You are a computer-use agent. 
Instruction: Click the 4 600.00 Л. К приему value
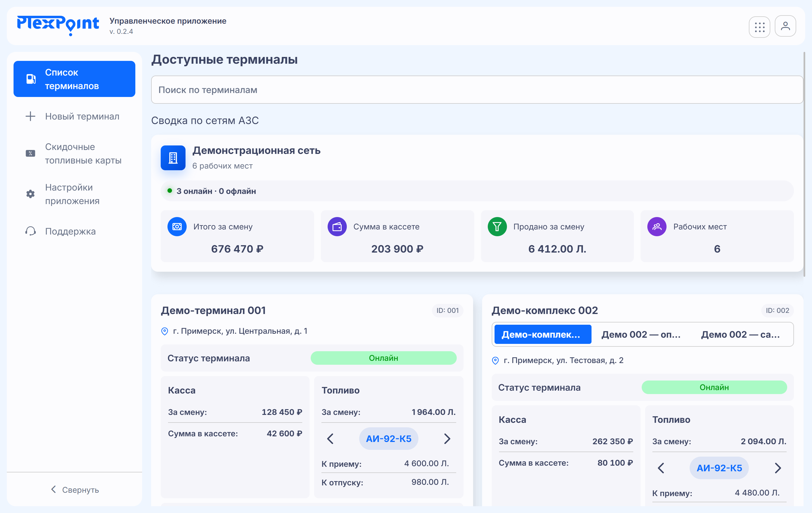(427, 463)
